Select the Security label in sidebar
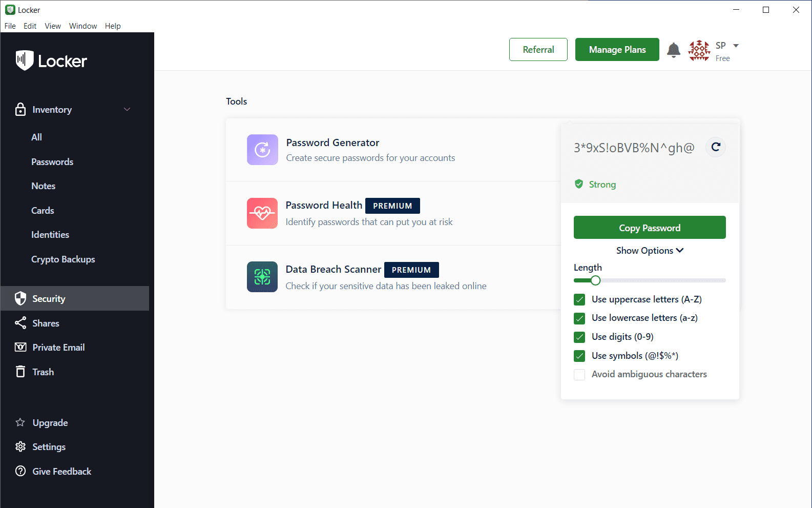 [49, 298]
